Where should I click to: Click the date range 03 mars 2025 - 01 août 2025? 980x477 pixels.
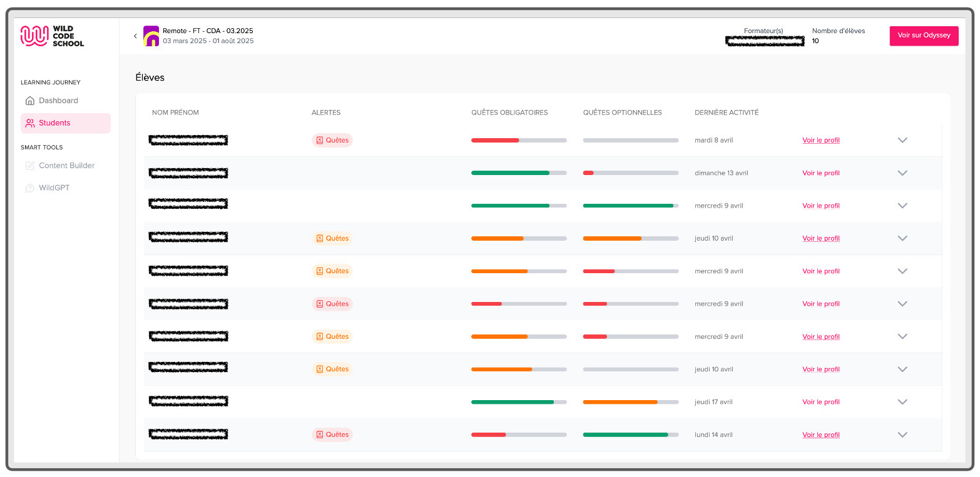pos(208,41)
